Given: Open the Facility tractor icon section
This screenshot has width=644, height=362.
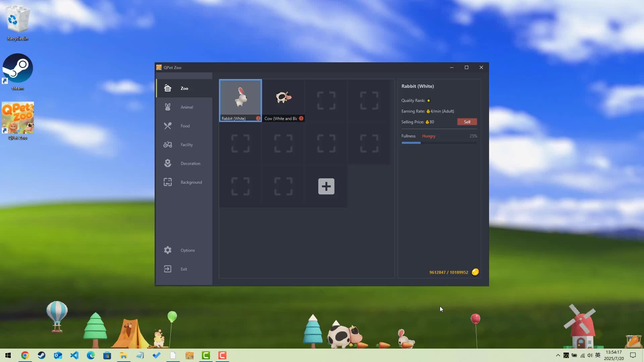Looking at the screenshot, I should coord(168,145).
